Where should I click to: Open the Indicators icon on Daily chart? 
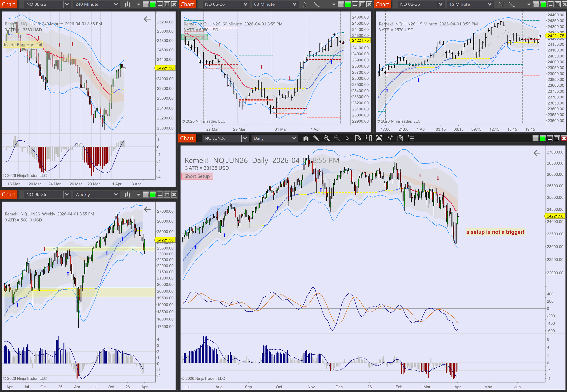click(389, 139)
